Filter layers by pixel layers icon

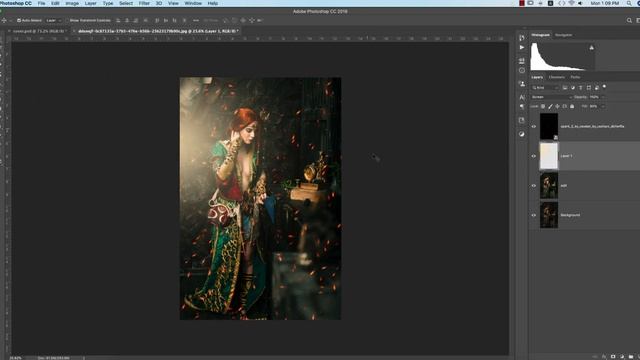[x=565, y=87]
